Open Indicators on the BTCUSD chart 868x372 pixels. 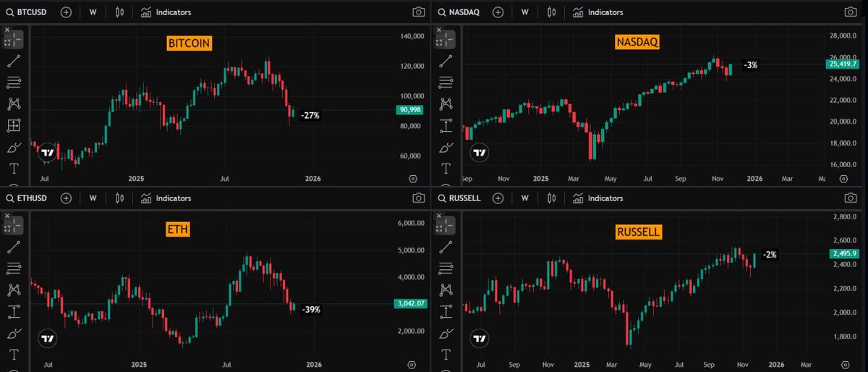click(x=166, y=12)
